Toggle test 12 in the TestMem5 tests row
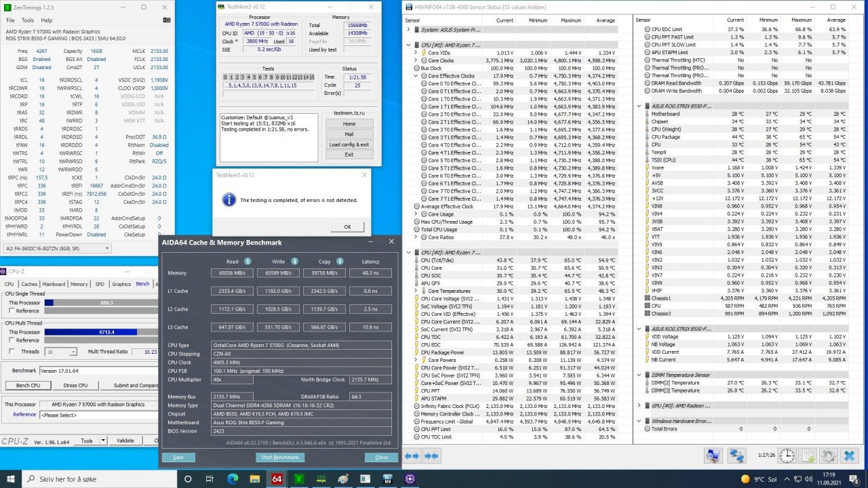This screenshot has width=868, height=488. pyautogui.click(x=294, y=77)
